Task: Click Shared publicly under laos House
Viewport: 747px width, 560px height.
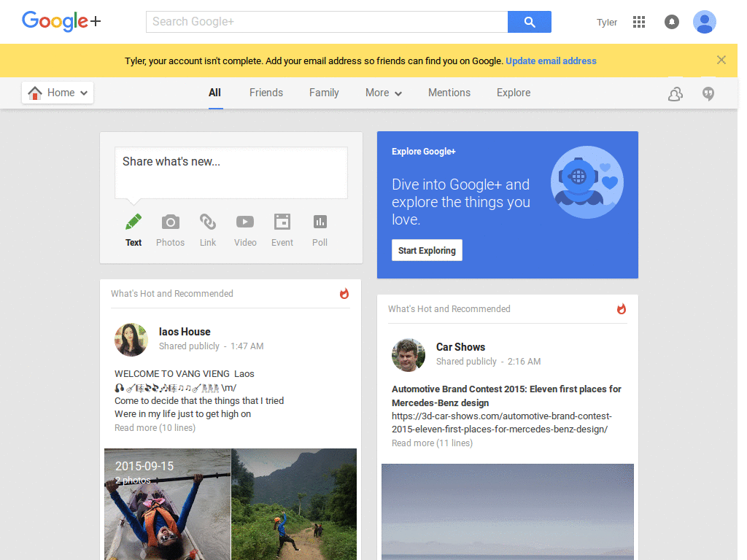Action: click(x=189, y=346)
